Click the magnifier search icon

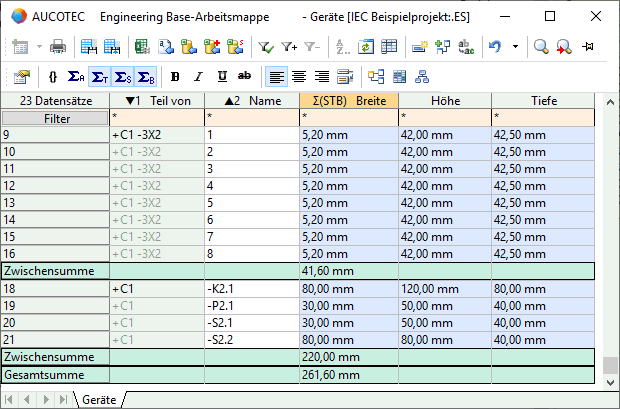(x=541, y=47)
